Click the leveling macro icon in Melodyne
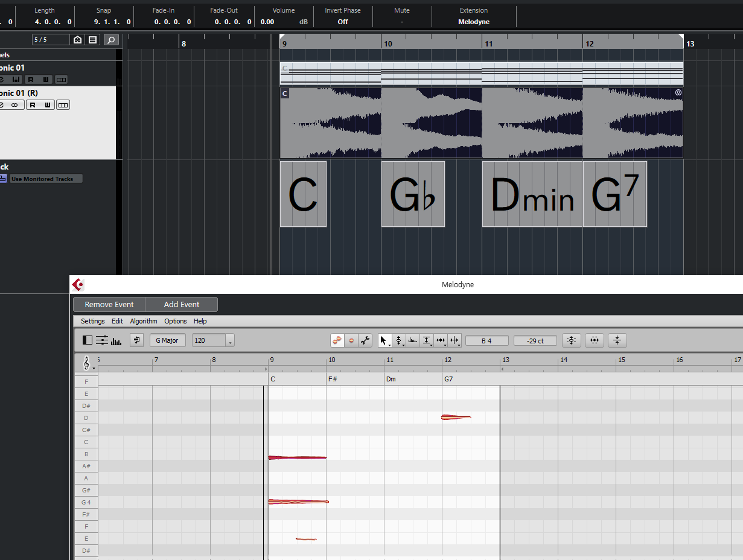Image resolution: width=743 pixels, height=560 pixels. pos(617,340)
